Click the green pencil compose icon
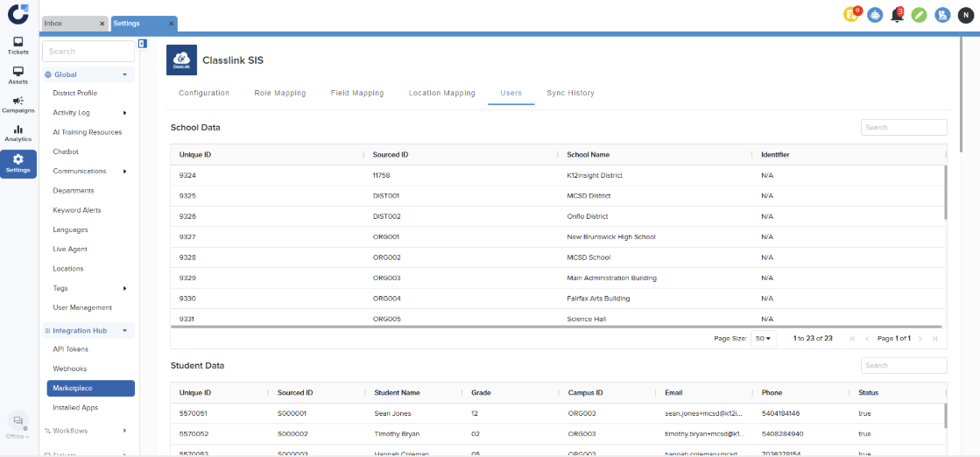Image resolution: width=980 pixels, height=457 pixels. [919, 15]
